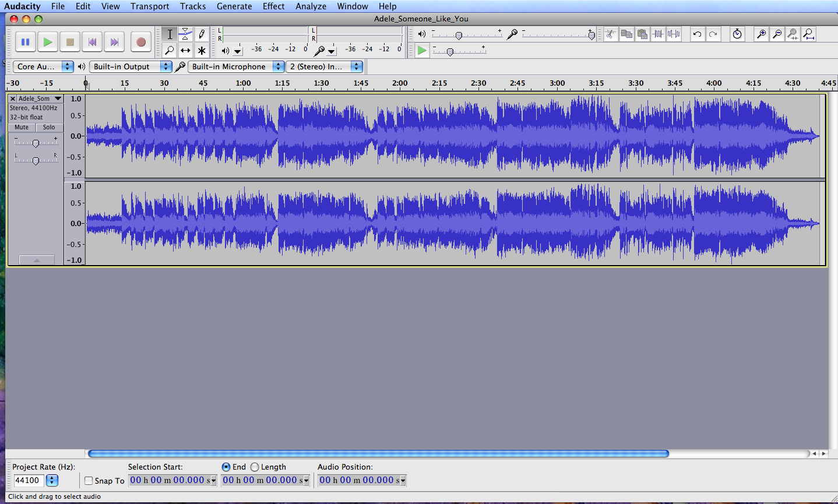This screenshot has width=838, height=504.
Task: Enable the Snap To checkbox
Action: (x=89, y=481)
